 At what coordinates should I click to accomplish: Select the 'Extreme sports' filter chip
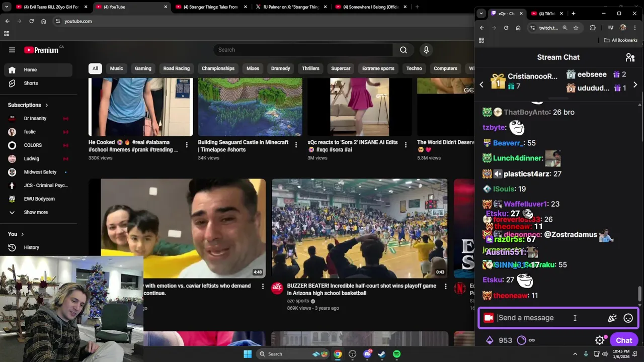click(x=378, y=68)
